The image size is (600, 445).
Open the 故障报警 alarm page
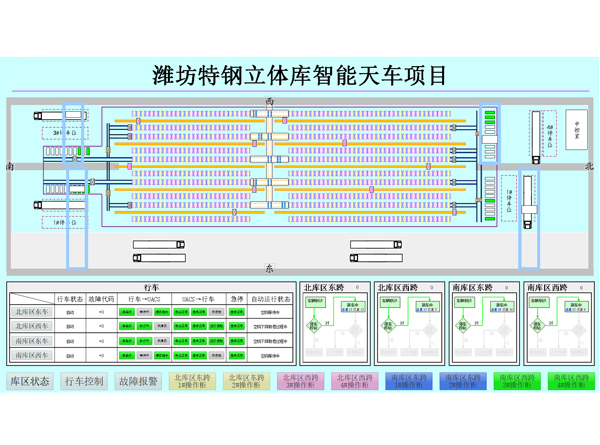(137, 381)
